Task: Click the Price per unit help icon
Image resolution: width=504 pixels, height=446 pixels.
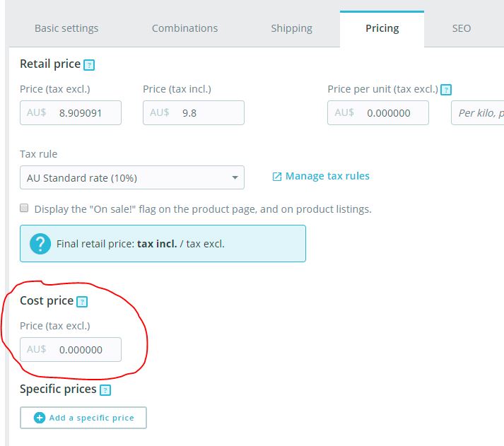Action: [x=446, y=90]
